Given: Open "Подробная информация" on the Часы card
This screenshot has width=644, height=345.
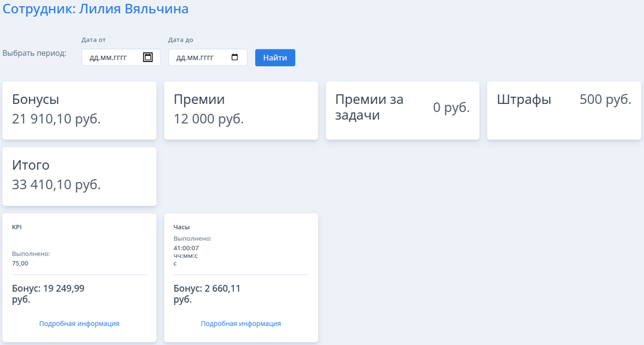Looking at the screenshot, I should [241, 324].
